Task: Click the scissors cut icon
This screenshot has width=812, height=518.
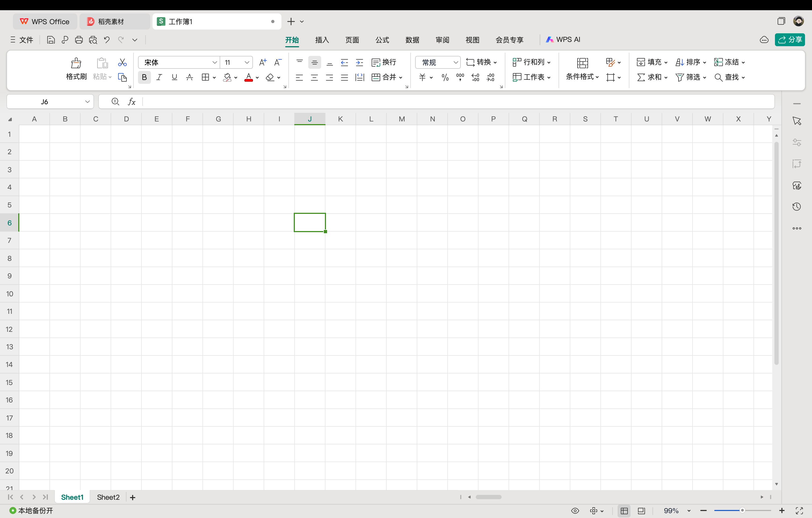Action: click(x=122, y=62)
